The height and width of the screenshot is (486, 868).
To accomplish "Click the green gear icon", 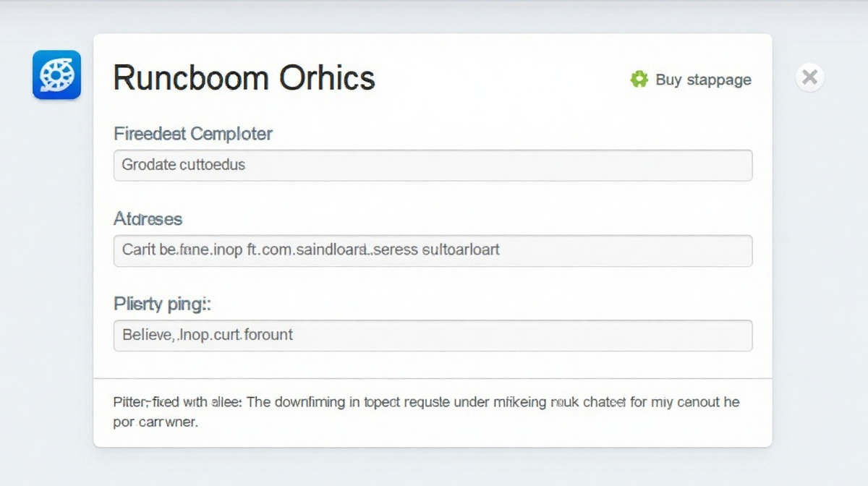I will [639, 79].
